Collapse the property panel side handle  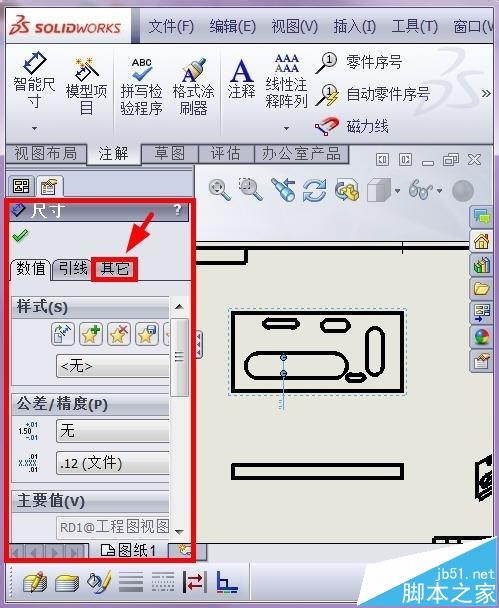199,344
